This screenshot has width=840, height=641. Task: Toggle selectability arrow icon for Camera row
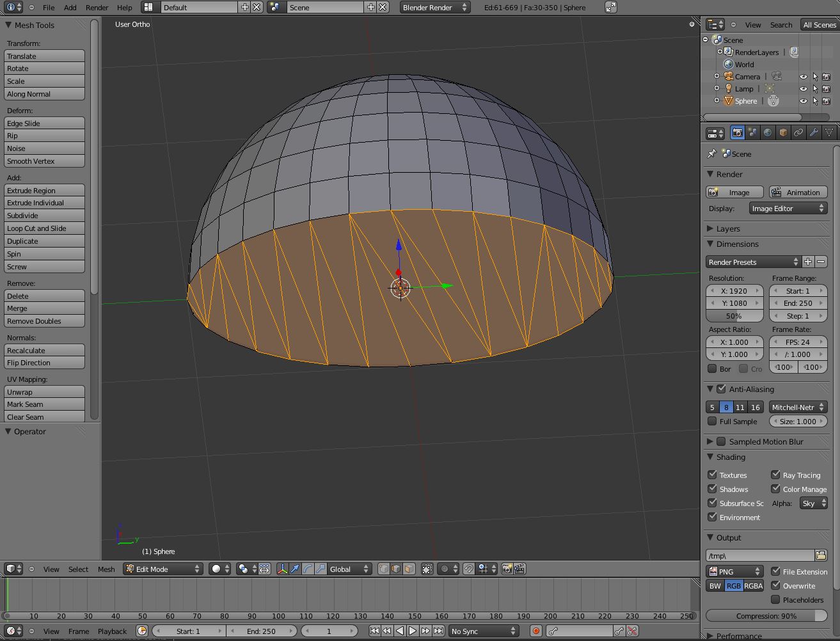[815, 77]
